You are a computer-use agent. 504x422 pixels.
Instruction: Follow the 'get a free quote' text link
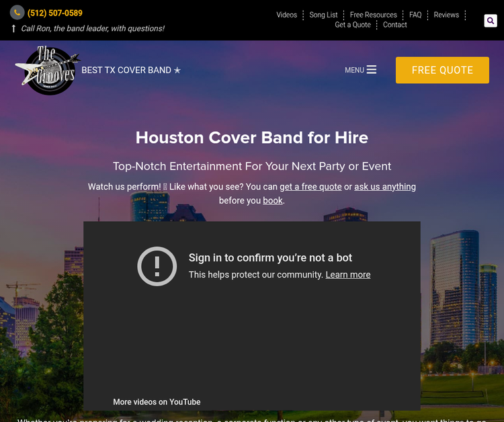point(310,187)
